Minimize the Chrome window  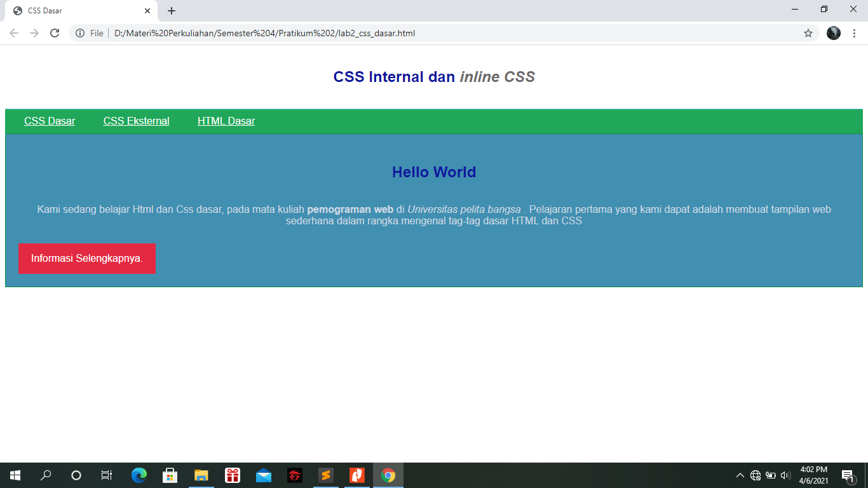(x=795, y=10)
